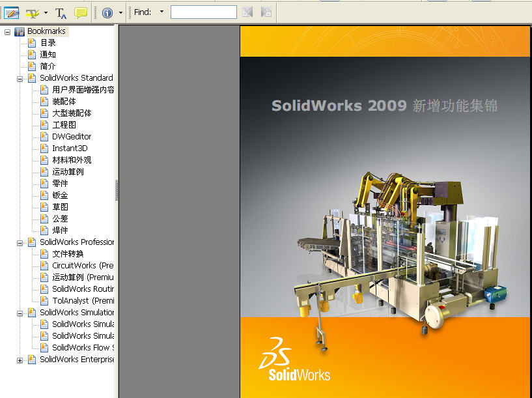
Task: Open the SolidWorks Simulation parent bookmark
Action: (77, 312)
